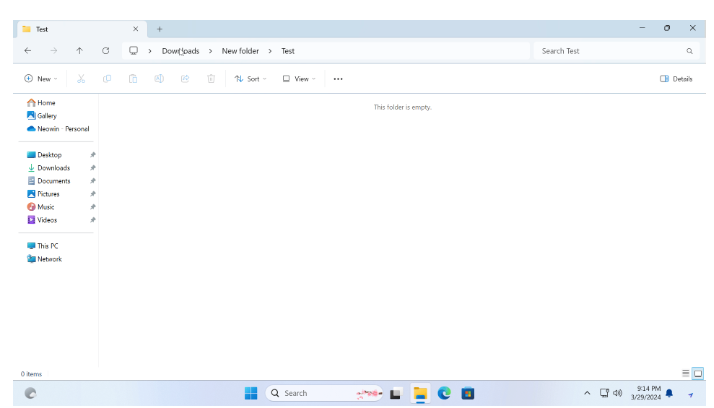The width and height of the screenshot is (714, 408).
Task: Launch Microsoft Edge from taskbar
Action: [x=444, y=393]
